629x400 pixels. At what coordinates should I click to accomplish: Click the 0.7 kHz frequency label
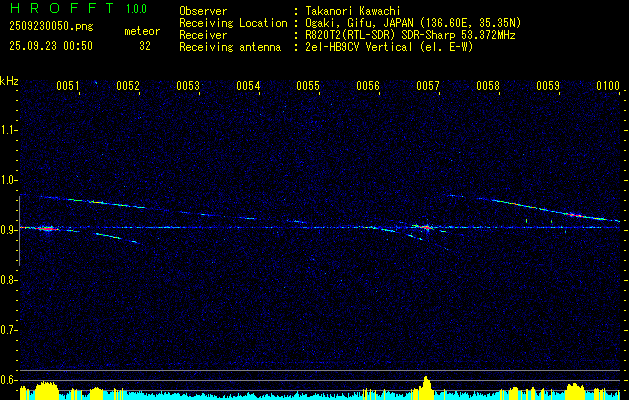(x=7, y=330)
